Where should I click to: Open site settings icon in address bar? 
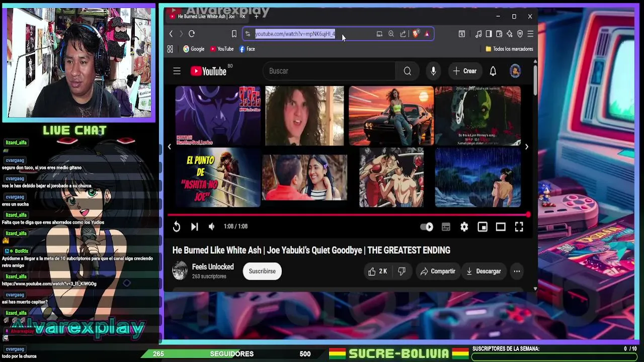(248, 34)
